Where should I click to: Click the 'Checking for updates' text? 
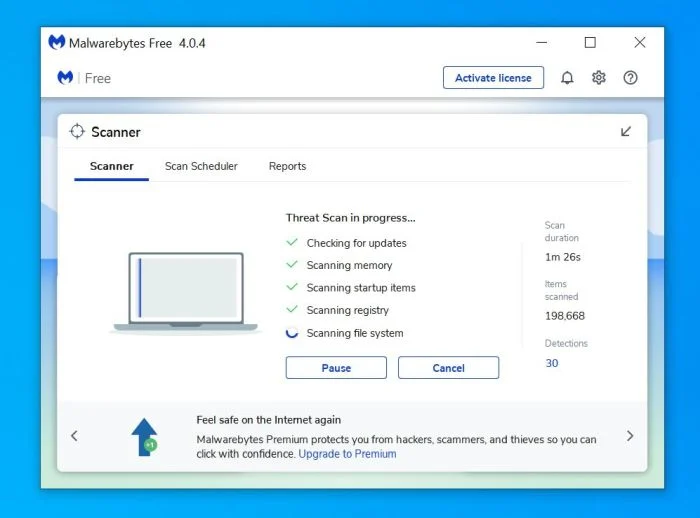pyautogui.click(x=357, y=243)
